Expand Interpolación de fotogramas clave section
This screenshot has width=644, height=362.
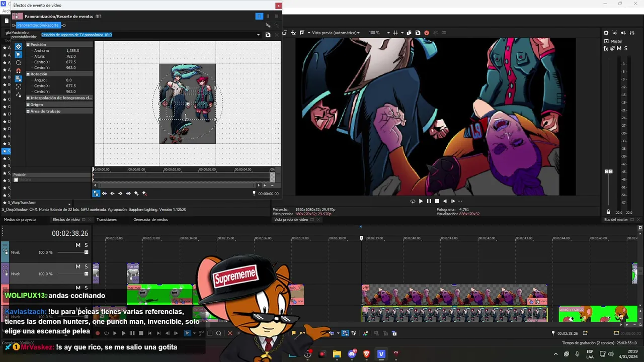28,98
